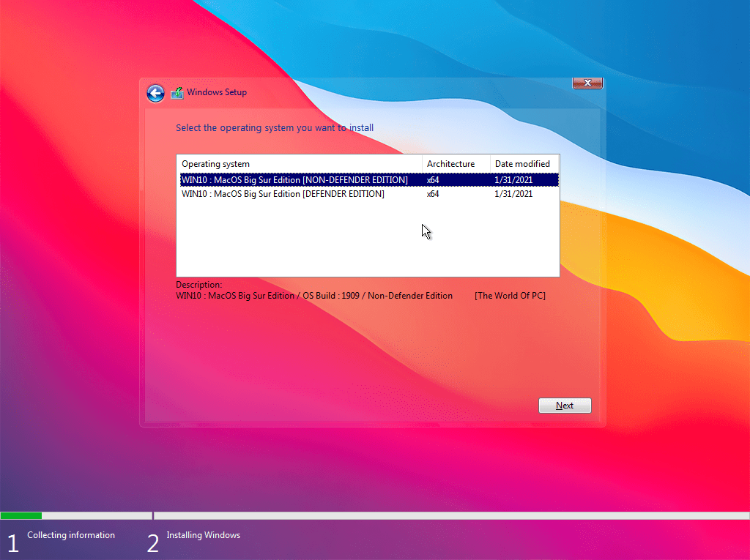Click the Windows Setup icon in title bar
The image size is (750, 560).
177,93
